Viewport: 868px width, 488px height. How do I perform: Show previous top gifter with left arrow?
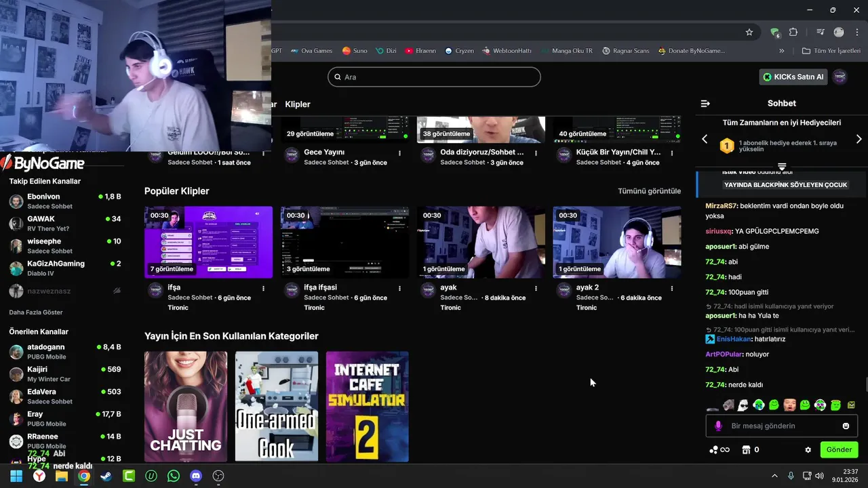(x=705, y=139)
